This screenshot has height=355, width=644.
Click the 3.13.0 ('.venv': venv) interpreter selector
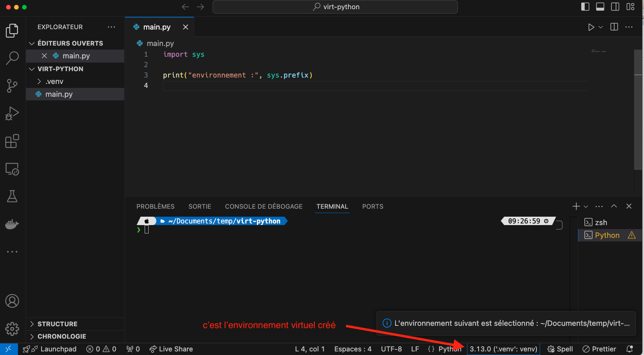tap(503, 349)
